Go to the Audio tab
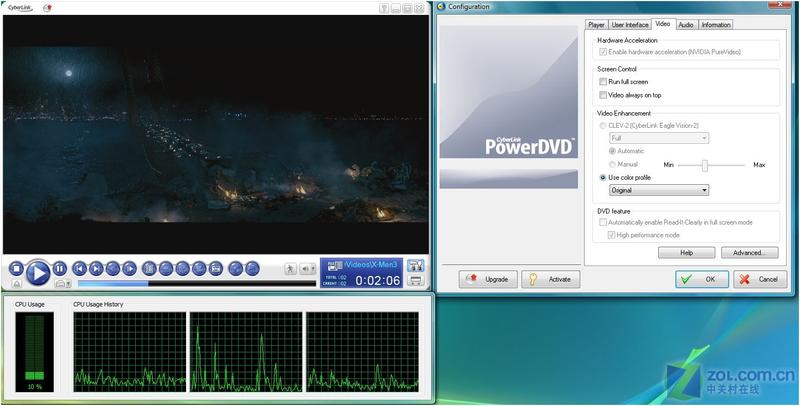 686,24
